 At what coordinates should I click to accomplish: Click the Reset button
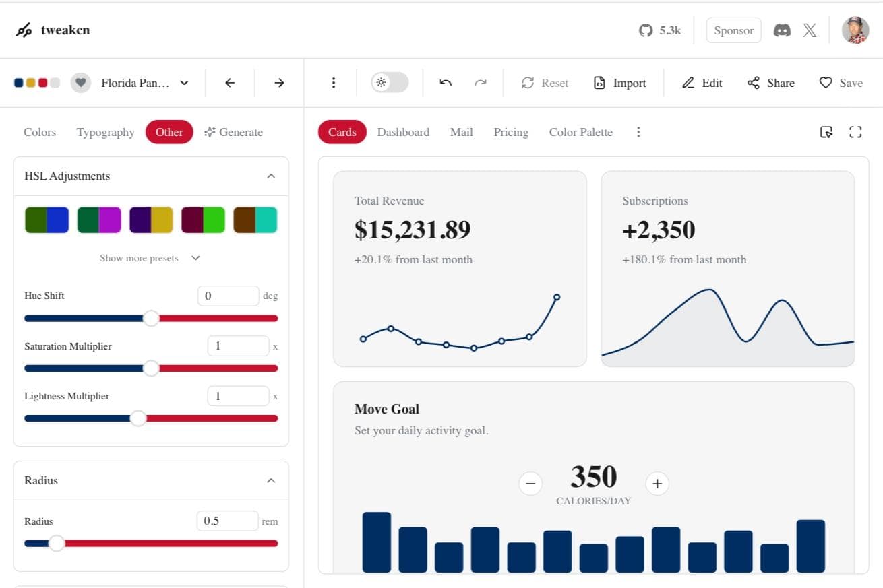[544, 82]
